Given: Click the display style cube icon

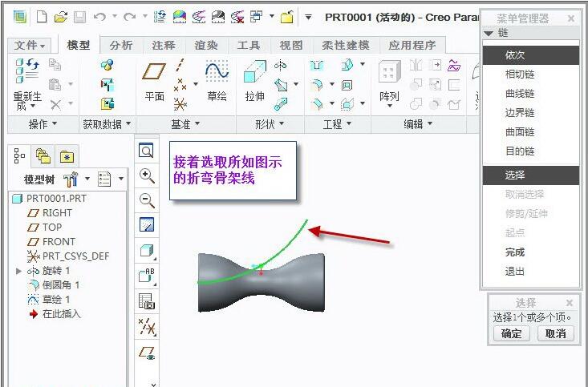Looking at the screenshot, I should point(147,251).
